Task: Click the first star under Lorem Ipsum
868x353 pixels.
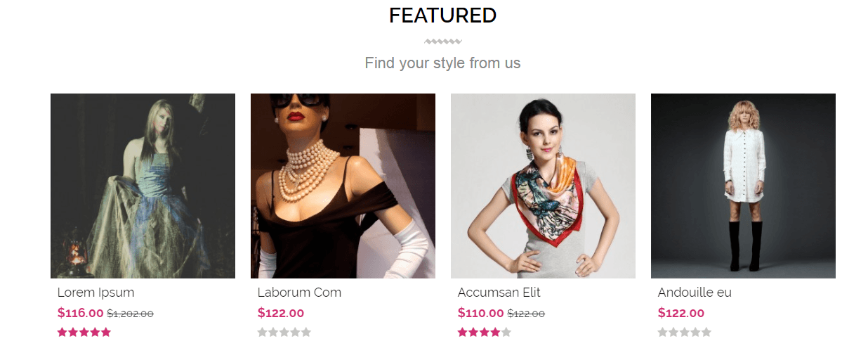Action: 63,332
